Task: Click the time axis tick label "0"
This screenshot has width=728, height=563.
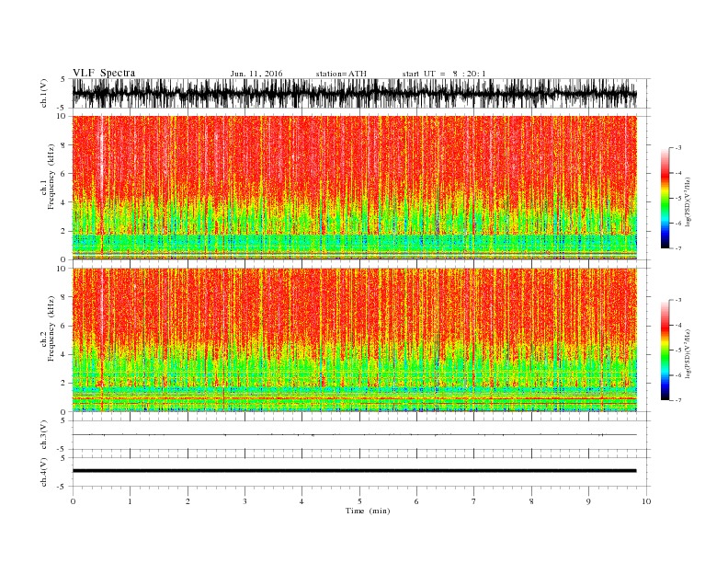Action: 73,501
